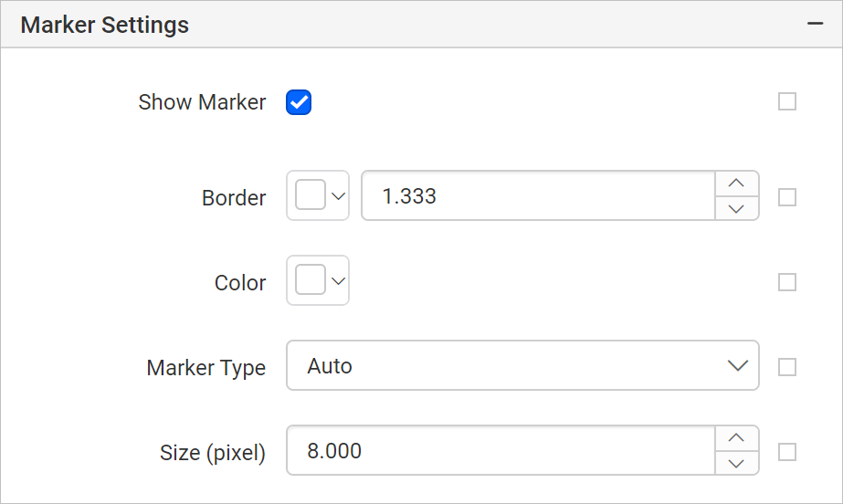Click the marker Color swatch

[x=311, y=280]
